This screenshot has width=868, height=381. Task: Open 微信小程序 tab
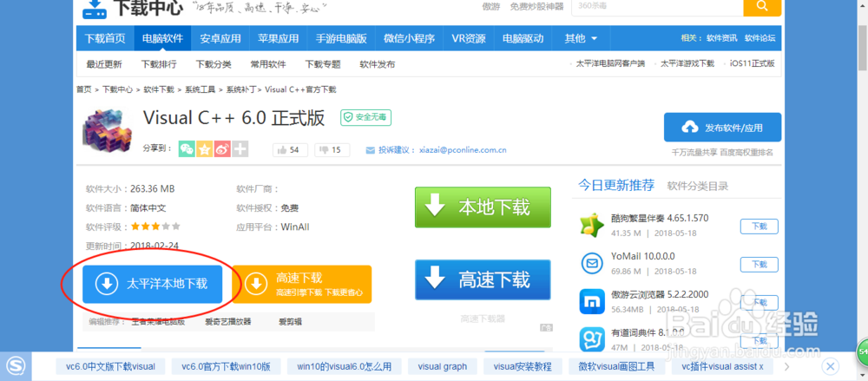pos(409,39)
